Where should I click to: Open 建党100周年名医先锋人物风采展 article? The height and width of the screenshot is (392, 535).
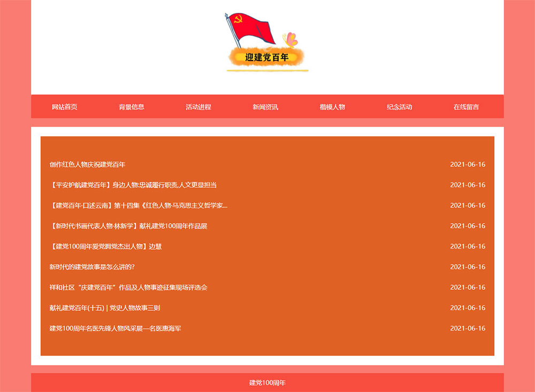click(116, 328)
